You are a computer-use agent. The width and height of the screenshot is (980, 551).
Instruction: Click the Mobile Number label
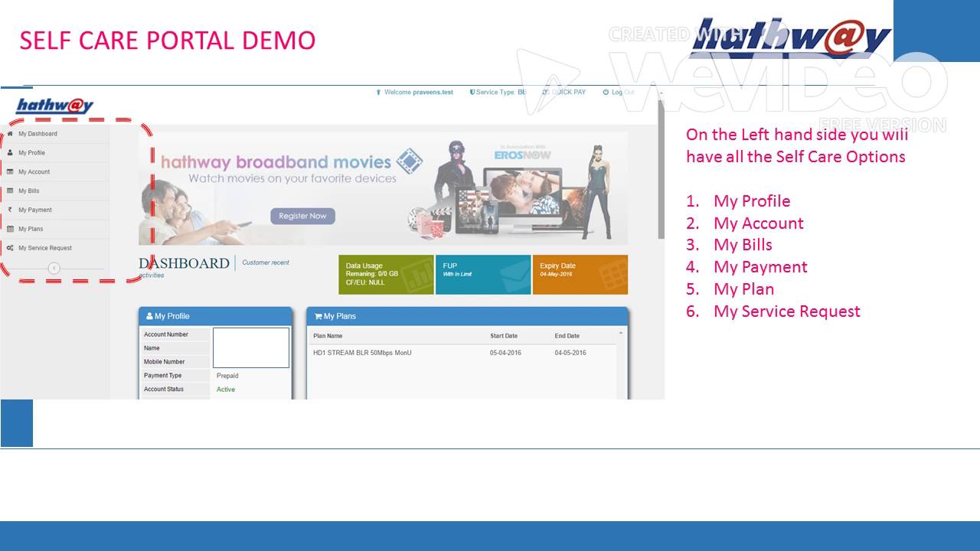pos(165,361)
